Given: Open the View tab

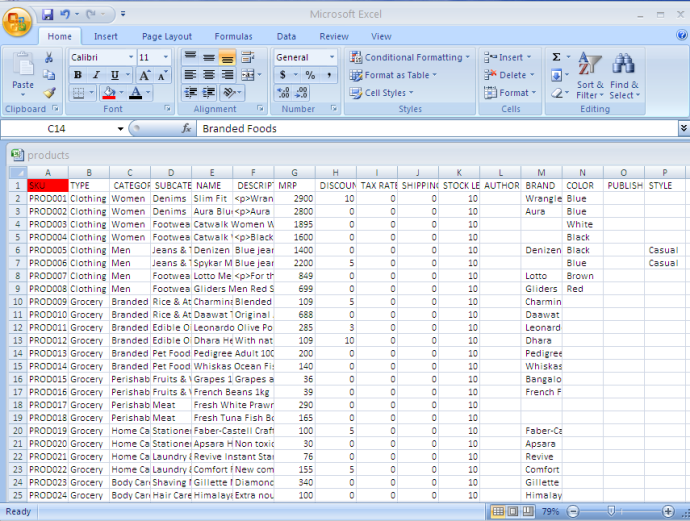Looking at the screenshot, I should point(381,37).
